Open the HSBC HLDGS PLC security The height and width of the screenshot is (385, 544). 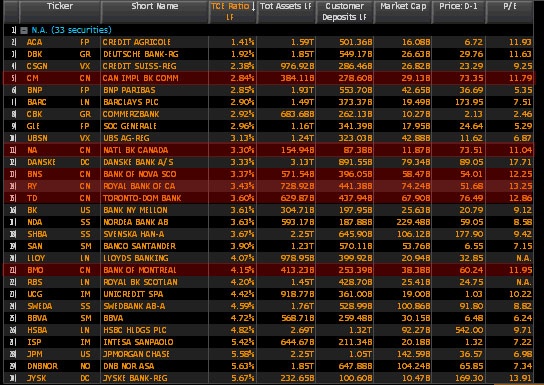[135, 330]
